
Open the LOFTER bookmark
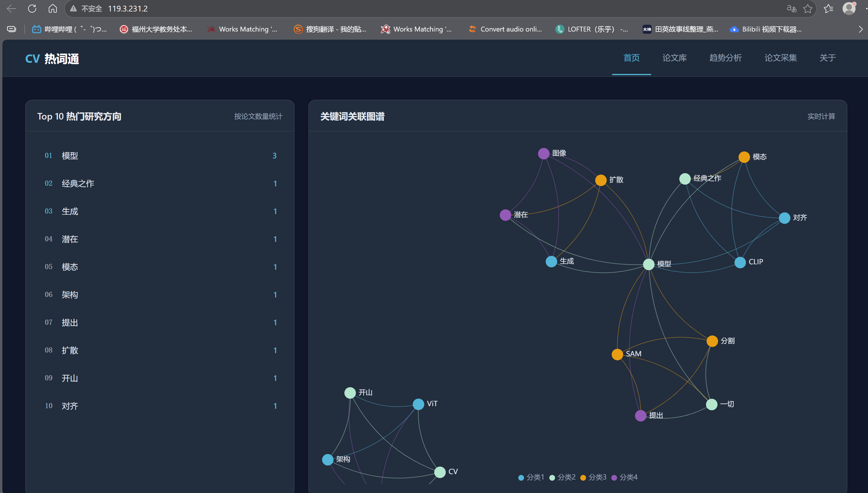point(591,29)
